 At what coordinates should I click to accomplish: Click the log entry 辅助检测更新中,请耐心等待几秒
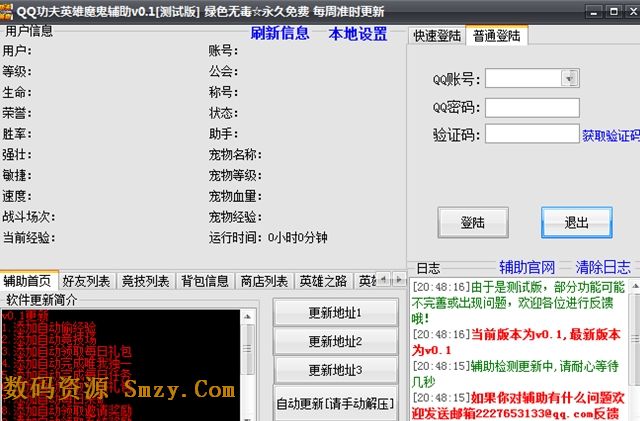coord(516,374)
